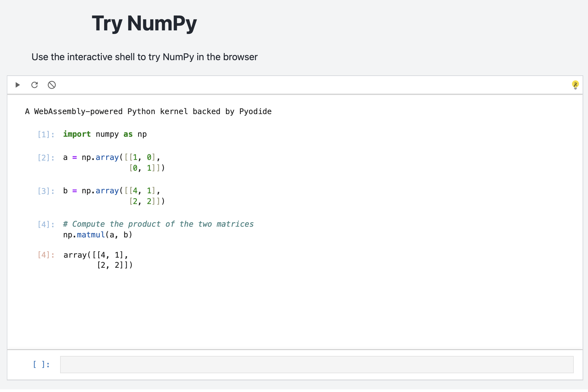The image size is (588, 392).
Task: Click the yellow JupyterLite lightbulb status icon
Action: (x=575, y=85)
